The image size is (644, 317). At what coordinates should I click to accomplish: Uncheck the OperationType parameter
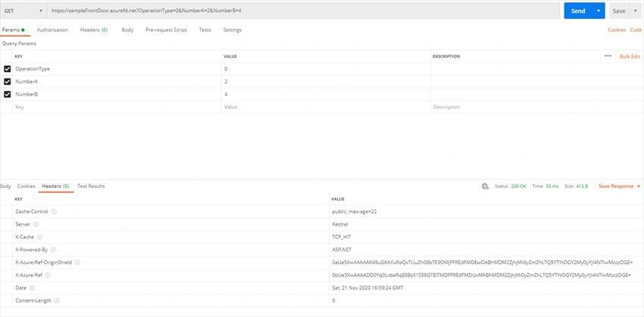tap(7, 69)
